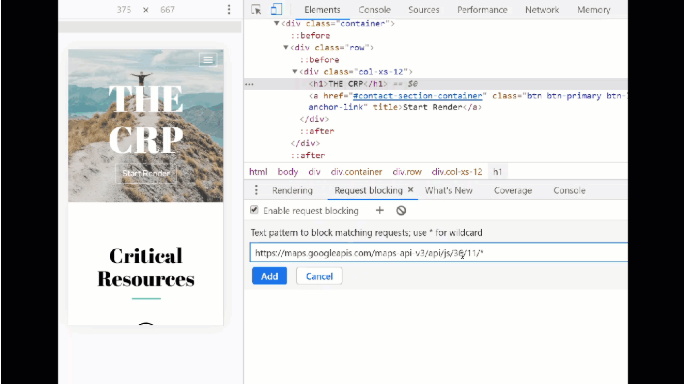This screenshot has height=384, width=684.
Task: Open the Memory tab
Action: click(x=594, y=10)
